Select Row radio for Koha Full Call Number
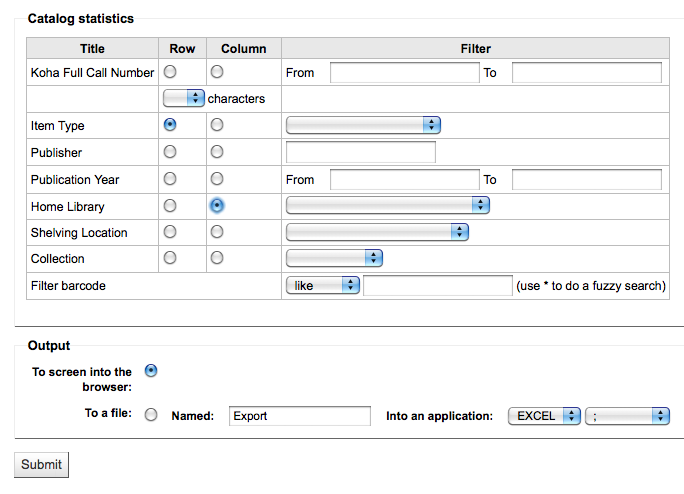Image resolution: width=684 pixels, height=494 pixels. [x=170, y=72]
